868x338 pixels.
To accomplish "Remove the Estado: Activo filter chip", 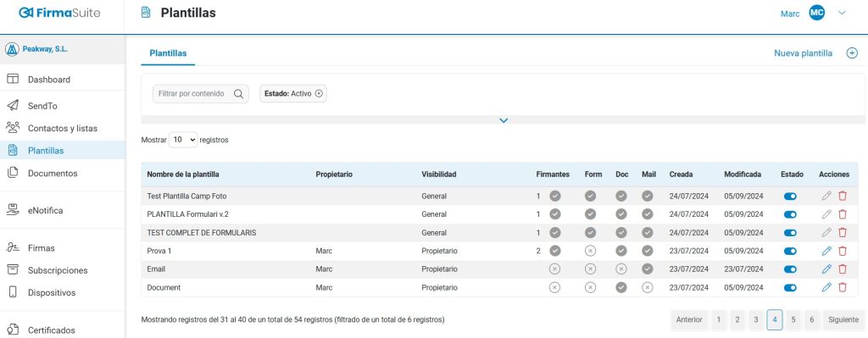I will (319, 93).
